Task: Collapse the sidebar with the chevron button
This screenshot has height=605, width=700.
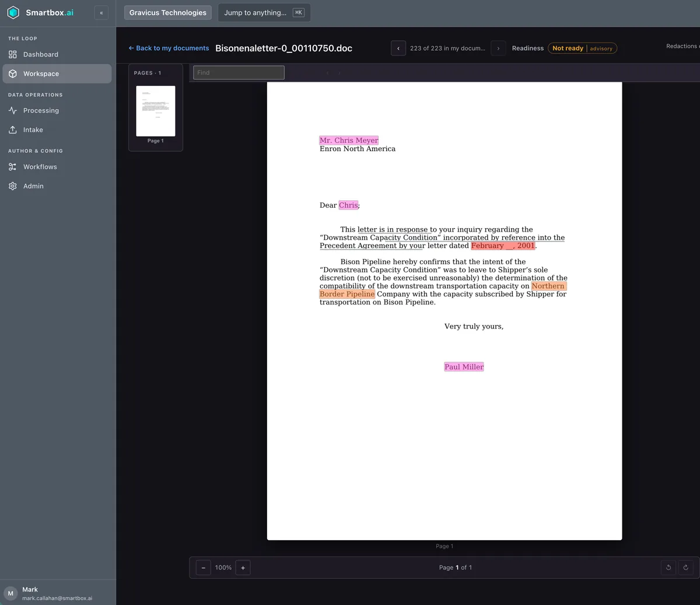Action: (x=101, y=13)
